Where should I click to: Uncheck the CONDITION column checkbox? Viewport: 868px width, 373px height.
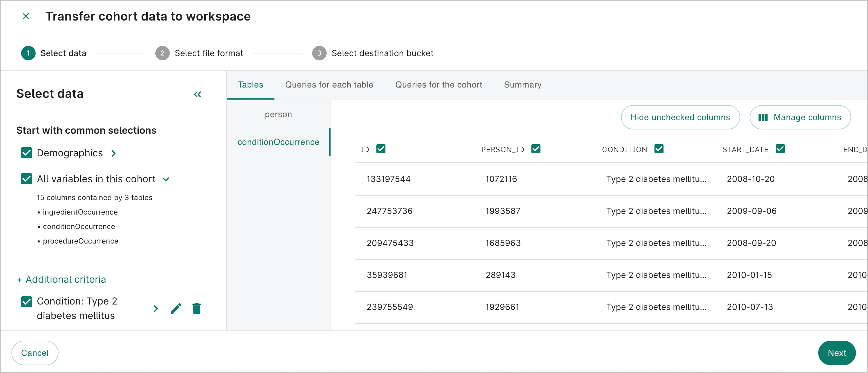point(659,148)
